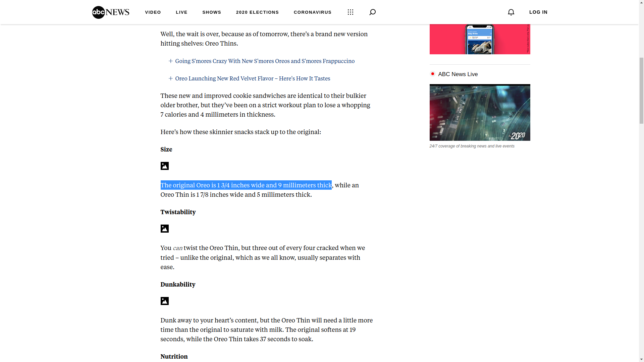Open the apps grid menu
Screen dimensions: 644x362
coord(350,12)
